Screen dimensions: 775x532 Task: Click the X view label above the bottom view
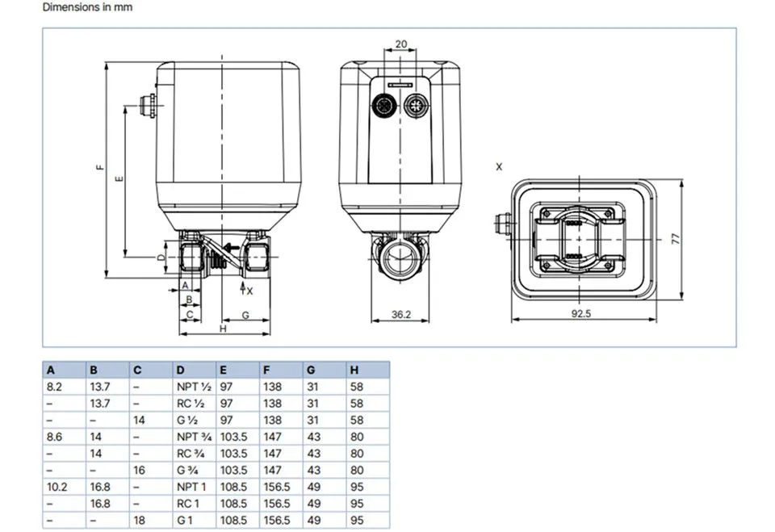(499, 167)
